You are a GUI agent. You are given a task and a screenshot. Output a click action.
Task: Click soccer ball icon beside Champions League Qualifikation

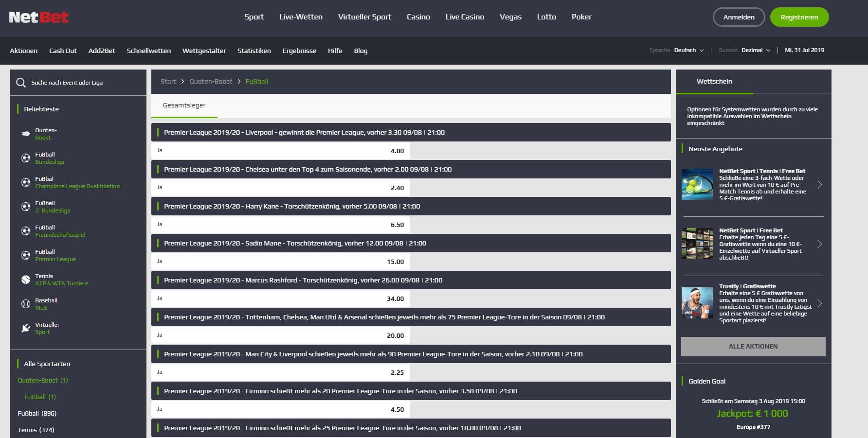pyautogui.click(x=26, y=182)
